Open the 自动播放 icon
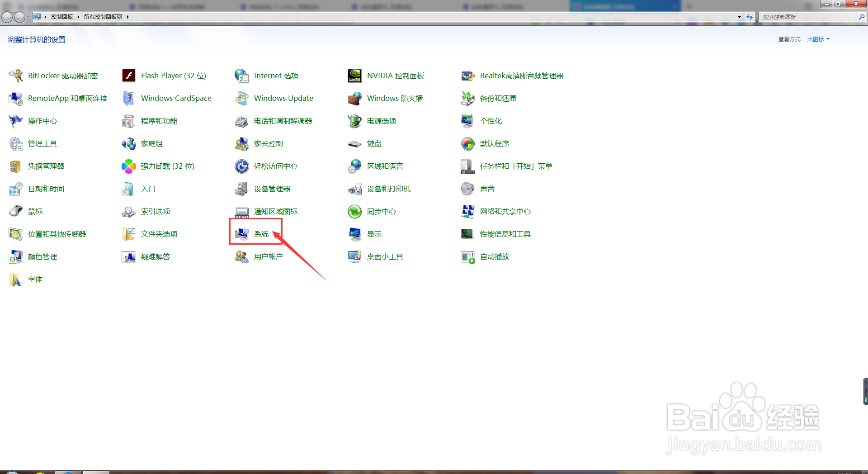This screenshot has width=868, height=474. (468, 256)
